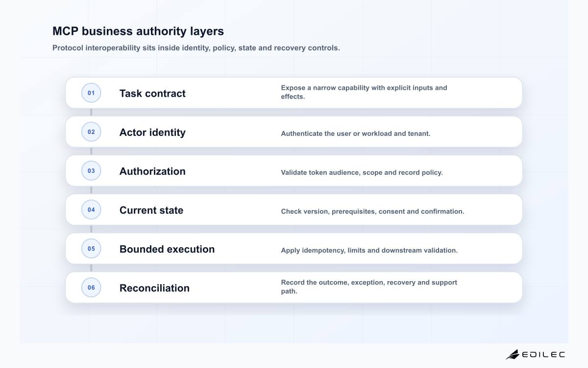Click 'Validate token audience' description text

(362, 173)
